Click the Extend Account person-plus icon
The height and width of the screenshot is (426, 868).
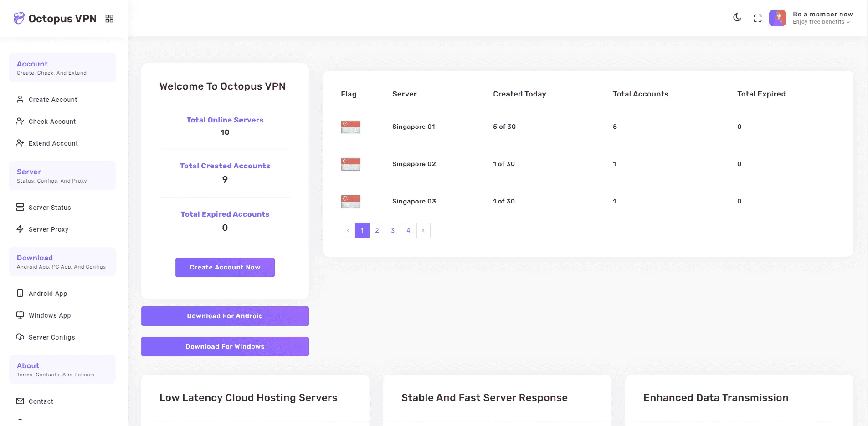[x=20, y=143]
